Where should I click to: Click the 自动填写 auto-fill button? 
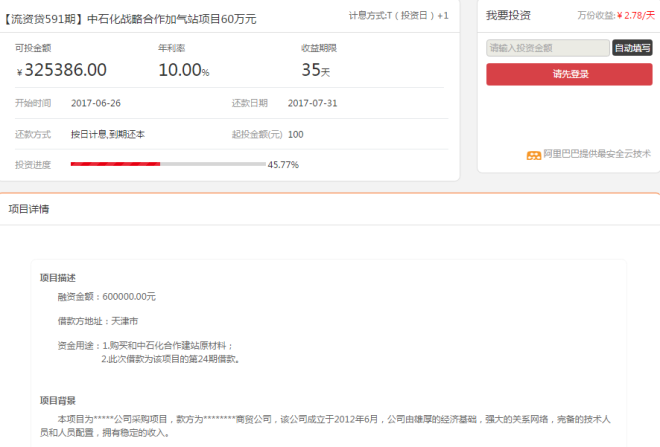pos(632,48)
